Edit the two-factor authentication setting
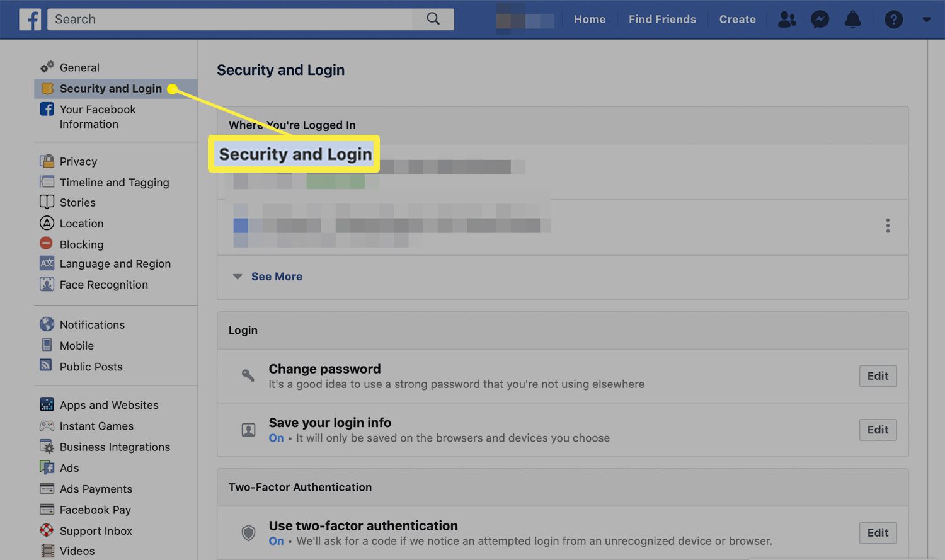945x560 pixels. (x=878, y=533)
